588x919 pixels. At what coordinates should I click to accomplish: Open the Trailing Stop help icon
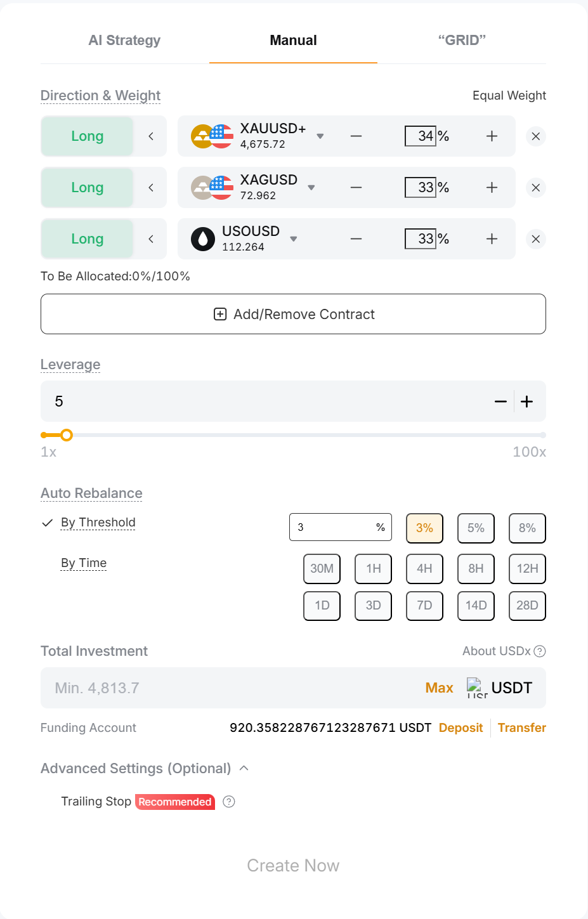click(x=229, y=802)
